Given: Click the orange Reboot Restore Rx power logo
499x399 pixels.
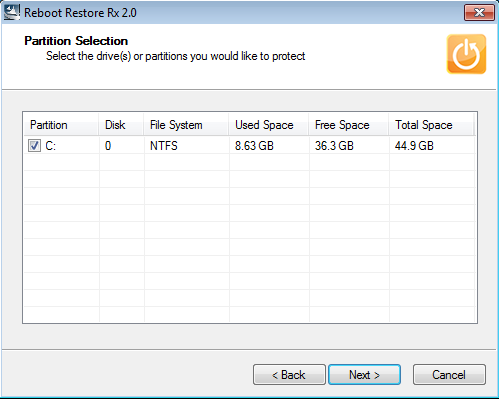Looking at the screenshot, I should click(466, 54).
